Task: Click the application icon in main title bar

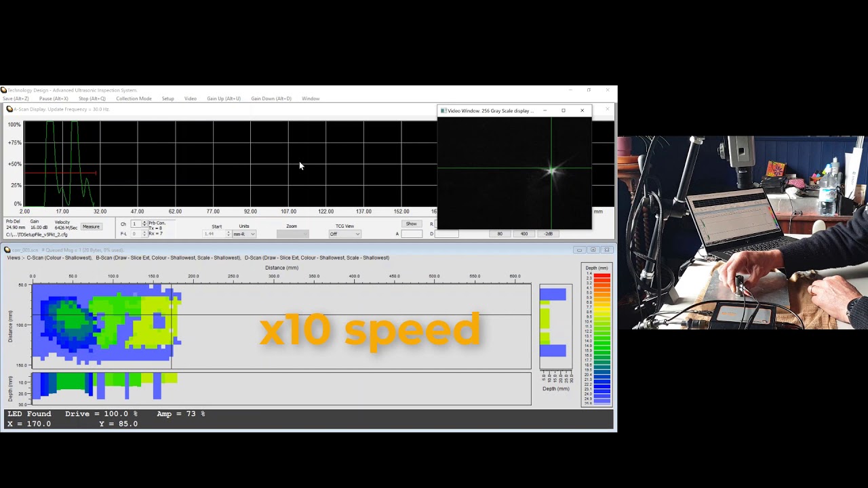Action: tap(3, 90)
